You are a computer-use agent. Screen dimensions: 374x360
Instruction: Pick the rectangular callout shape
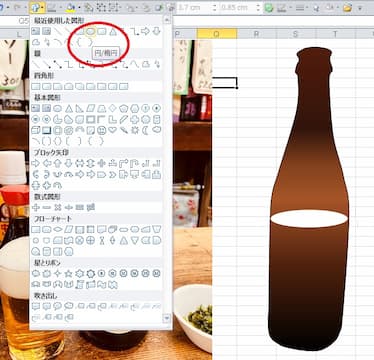coord(36,306)
